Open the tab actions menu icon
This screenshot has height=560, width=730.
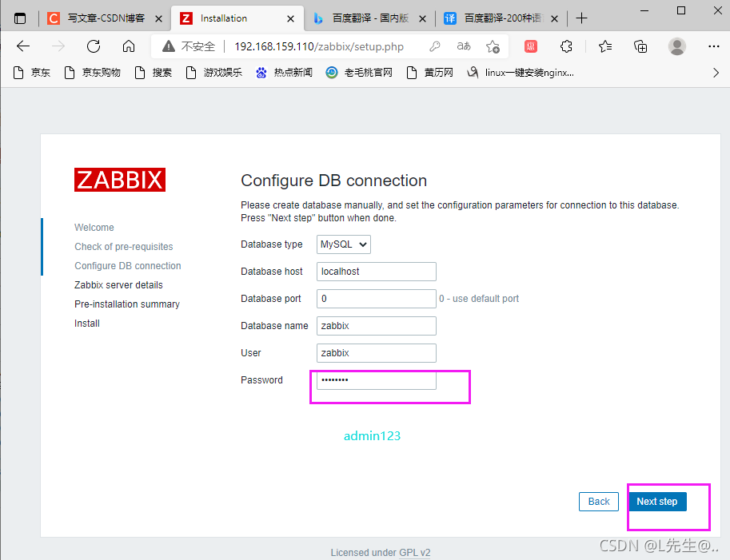[x=20, y=18]
